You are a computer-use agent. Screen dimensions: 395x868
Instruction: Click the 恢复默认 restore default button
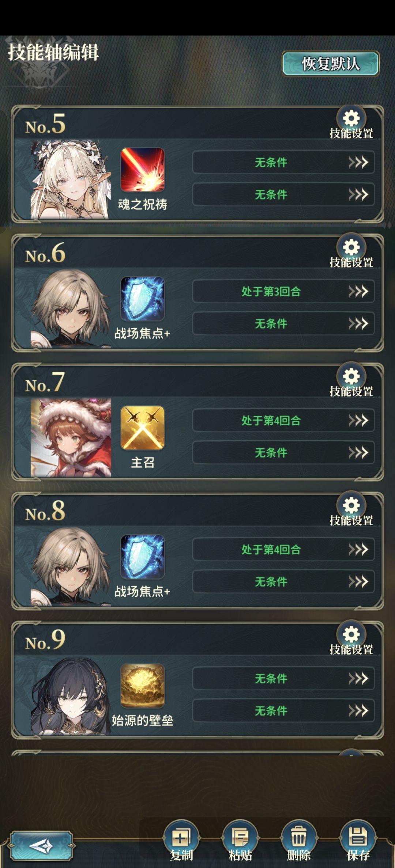click(x=330, y=64)
